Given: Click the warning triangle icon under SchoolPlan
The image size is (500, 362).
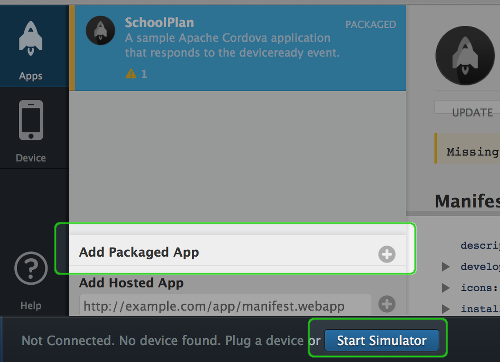Looking at the screenshot, I should pos(131,73).
